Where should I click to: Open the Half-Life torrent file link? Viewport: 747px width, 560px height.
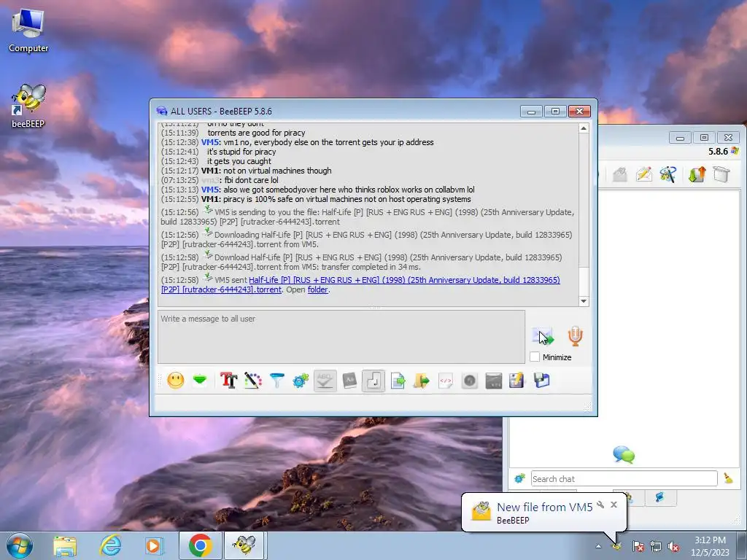tap(360, 285)
